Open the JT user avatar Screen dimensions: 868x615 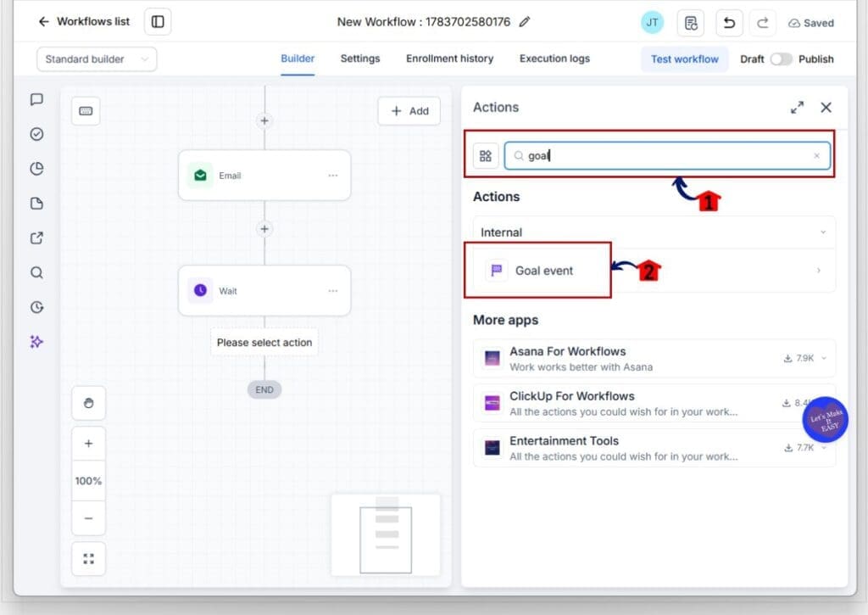coord(652,23)
